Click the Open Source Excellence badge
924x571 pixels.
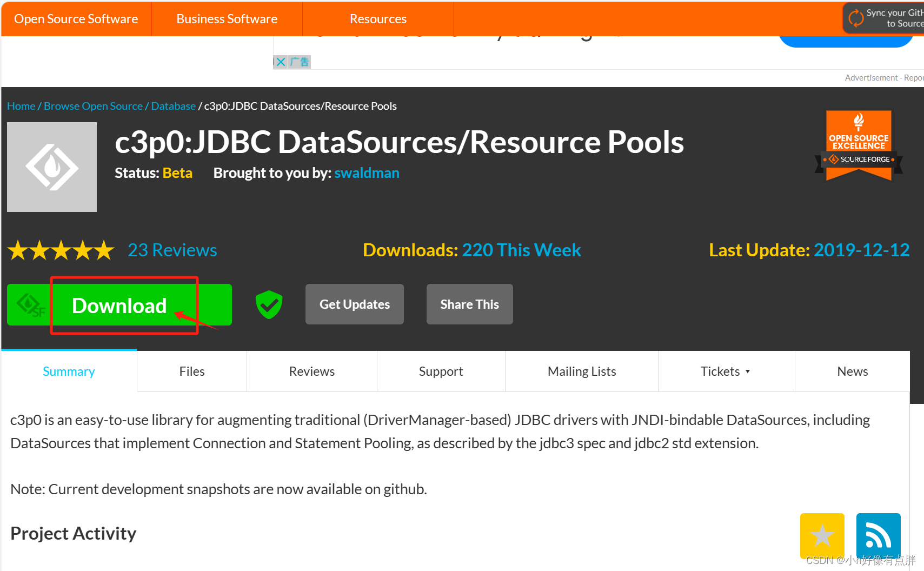(x=859, y=146)
